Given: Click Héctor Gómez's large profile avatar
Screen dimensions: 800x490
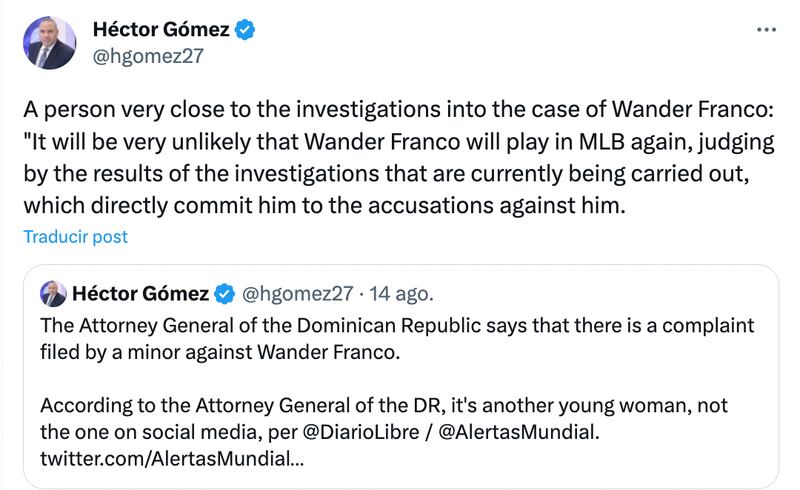Looking at the screenshot, I should click(x=50, y=43).
